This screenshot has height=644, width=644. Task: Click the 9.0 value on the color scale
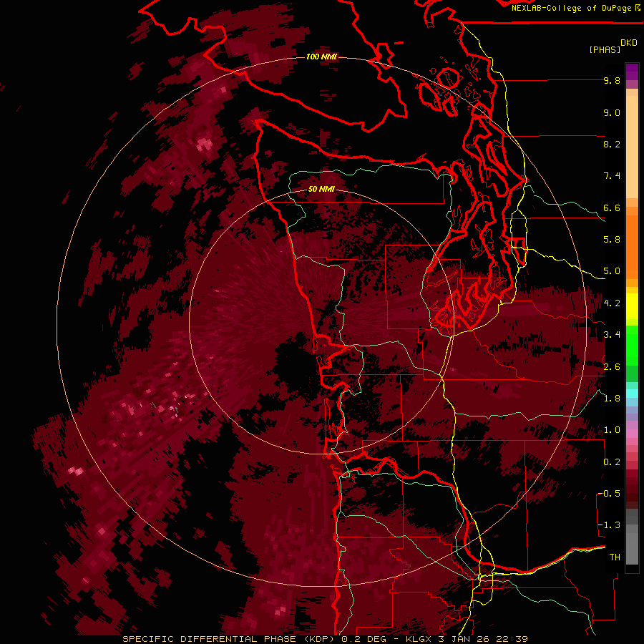(x=612, y=112)
